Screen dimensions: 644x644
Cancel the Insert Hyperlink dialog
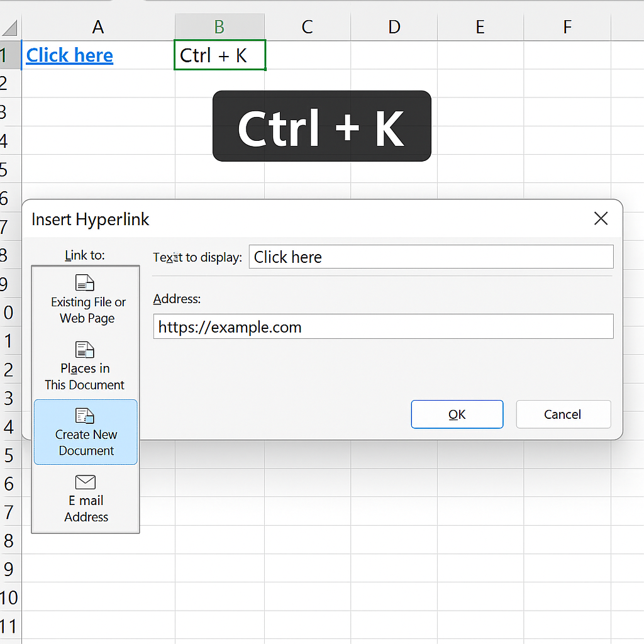[x=563, y=414]
